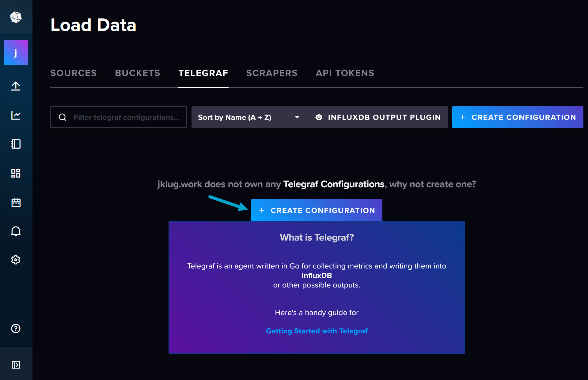Open the Tasks calendar icon
588x380 pixels.
click(16, 202)
